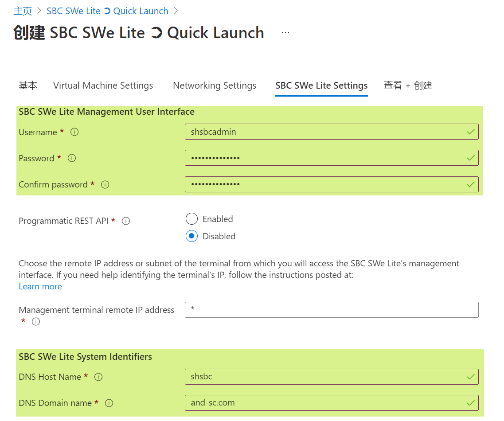Screen dimensions: 504x421
Task: Open the DNS Domain name info icon
Action: point(109,403)
